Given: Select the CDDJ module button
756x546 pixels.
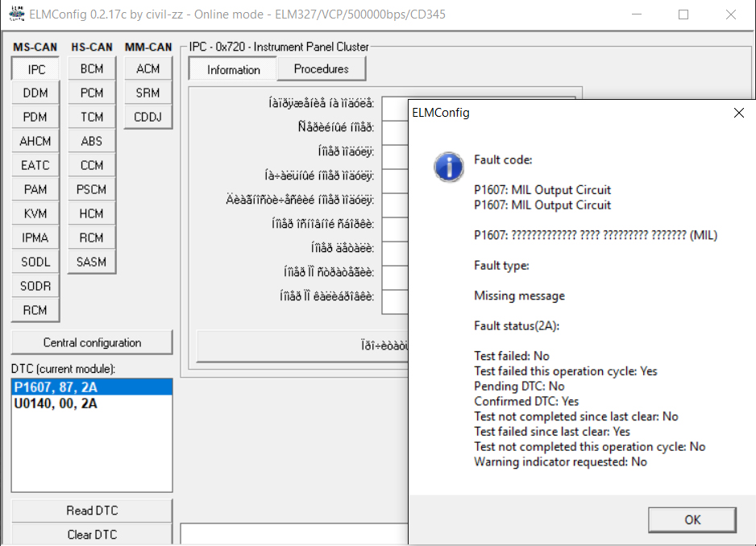Looking at the screenshot, I should pos(147,118).
